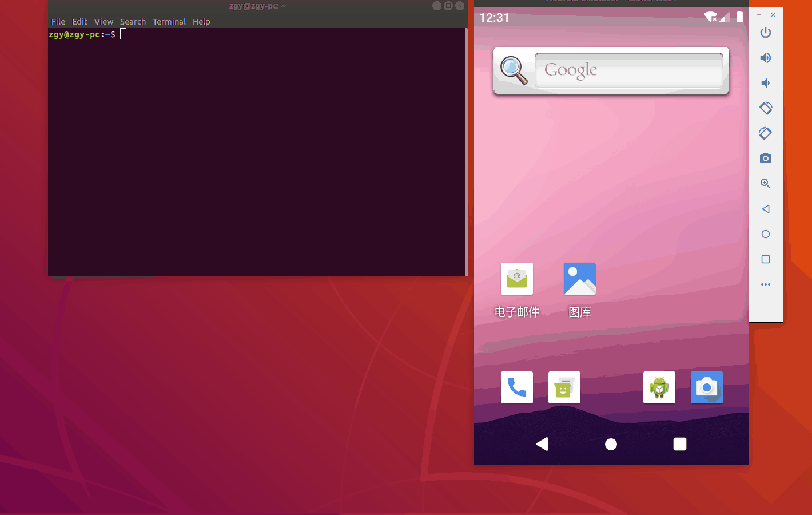
Task: Launch the Camera app from the dock
Action: 706,387
